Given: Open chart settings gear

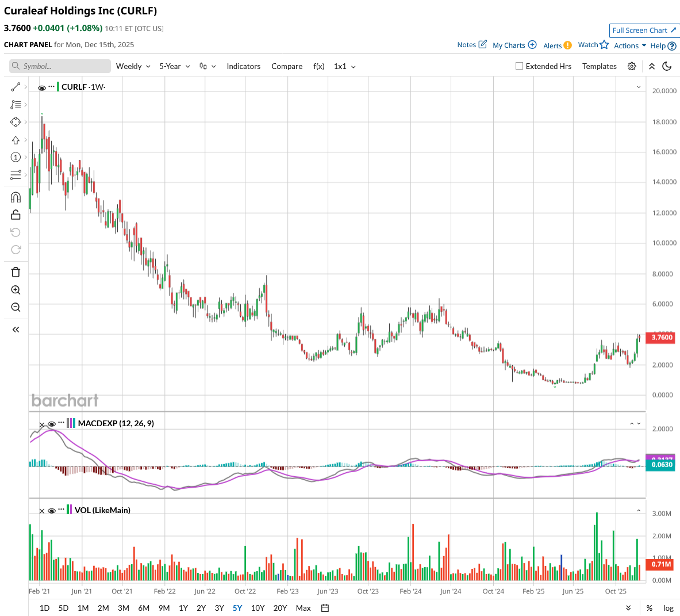Looking at the screenshot, I should coord(632,66).
